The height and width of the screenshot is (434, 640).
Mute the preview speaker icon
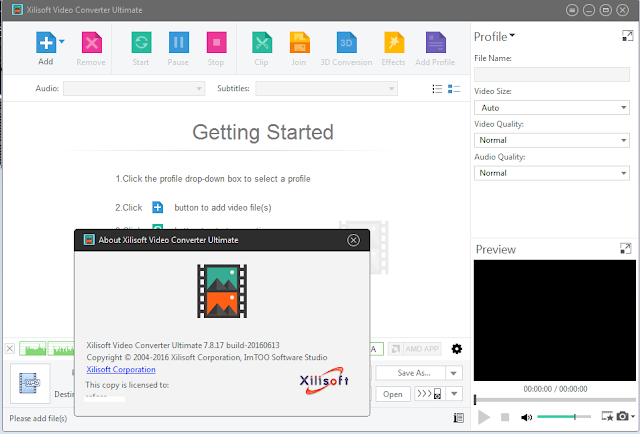click(x=526, y=417)
